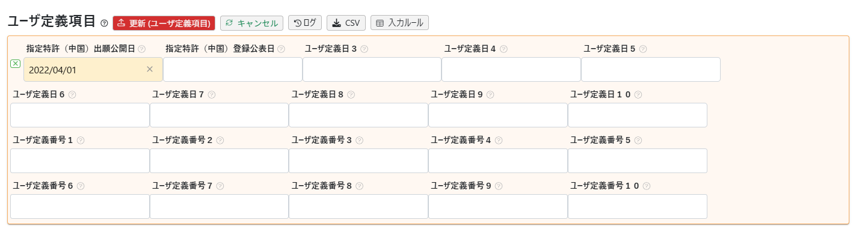
Task: Open help for 指定特許（中国）出願公開日
Action: coord(142,49)
